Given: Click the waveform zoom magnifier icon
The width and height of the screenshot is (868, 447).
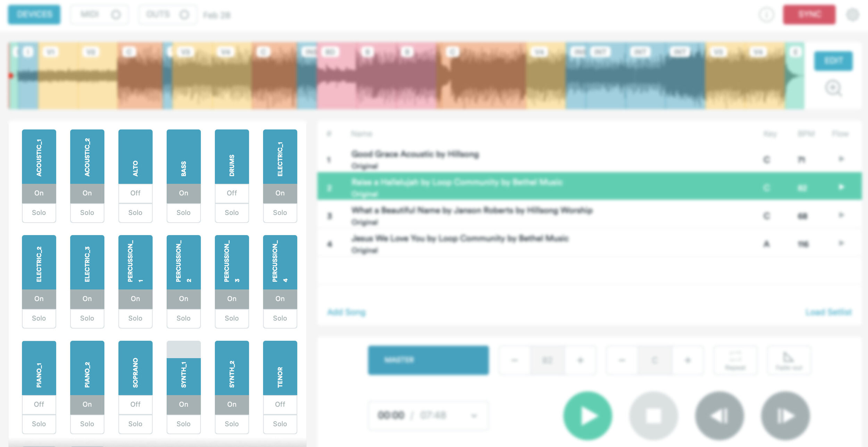Looking at the screenshot, I should tap(833, 88).
